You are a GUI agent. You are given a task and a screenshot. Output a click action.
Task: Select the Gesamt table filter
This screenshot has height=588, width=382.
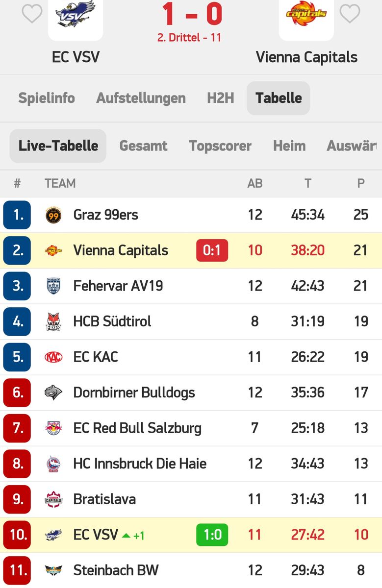pyautogui.click(x=143, y=146)
